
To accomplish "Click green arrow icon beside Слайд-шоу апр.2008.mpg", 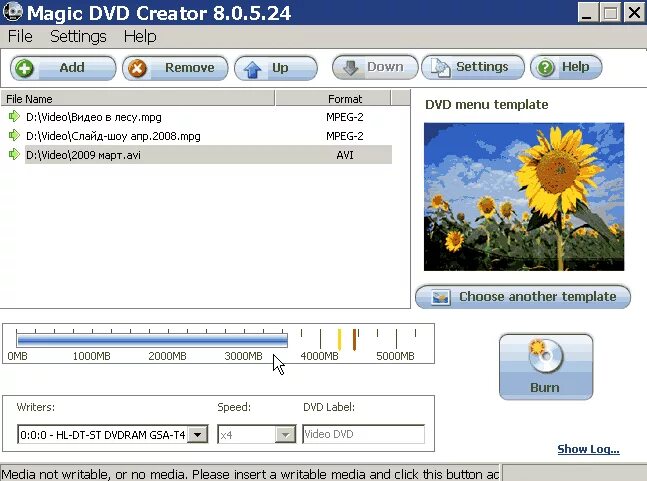I will 14,135.
